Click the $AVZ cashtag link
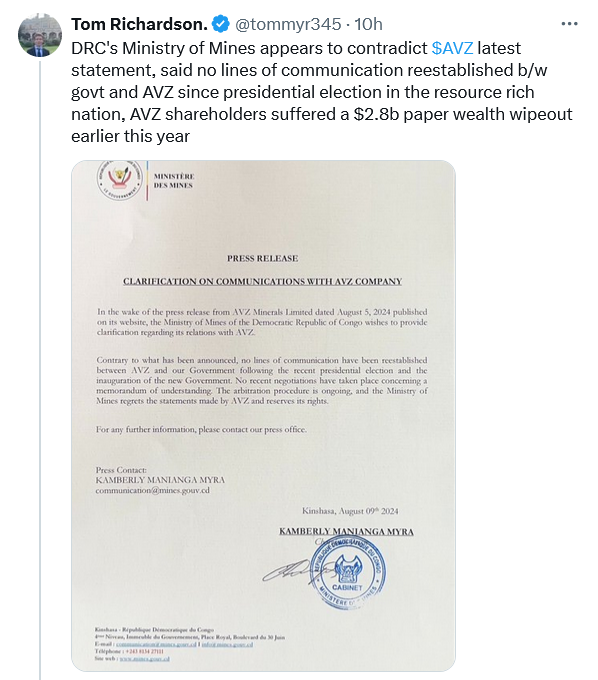Viewport: 598px width, 680px height. click(452, 48)
